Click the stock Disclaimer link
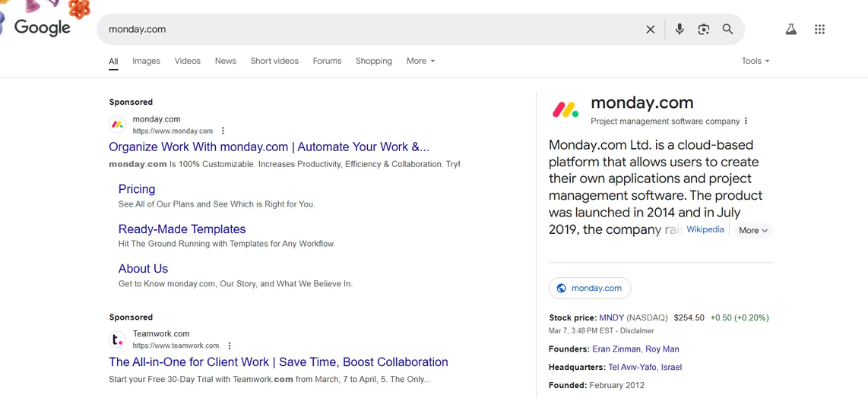 [x=637, y=331]
